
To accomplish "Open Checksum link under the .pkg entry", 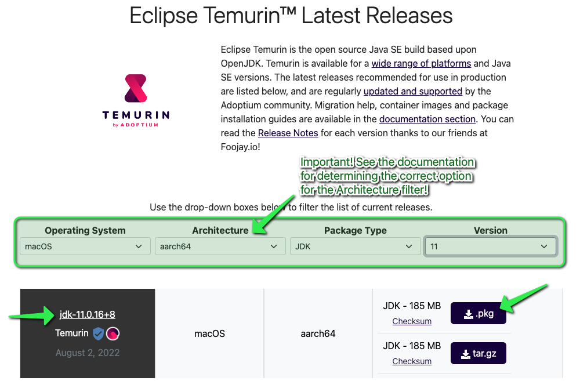I will click(412, 321).
